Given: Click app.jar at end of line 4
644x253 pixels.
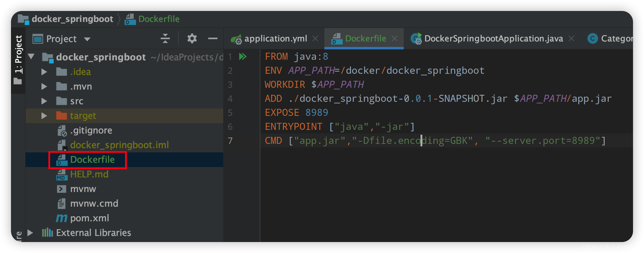Looking at the screenshot, I should [592, 98].
